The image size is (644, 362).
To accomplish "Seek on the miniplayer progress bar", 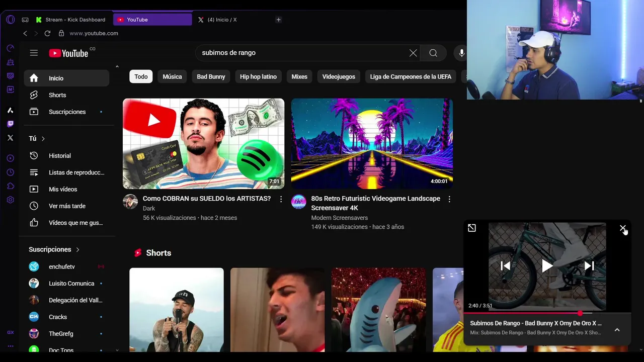I will tap(547, 313).
